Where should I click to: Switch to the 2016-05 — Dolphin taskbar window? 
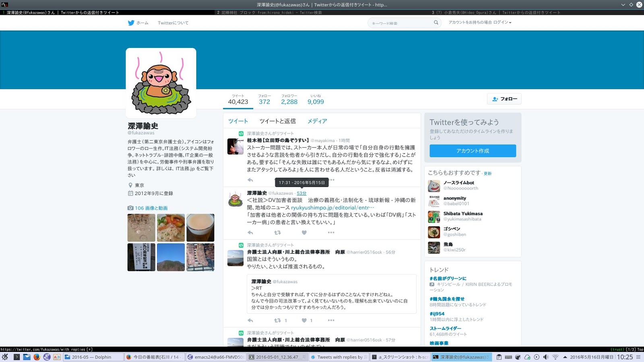pyautogui.click(x=93, y=357)
